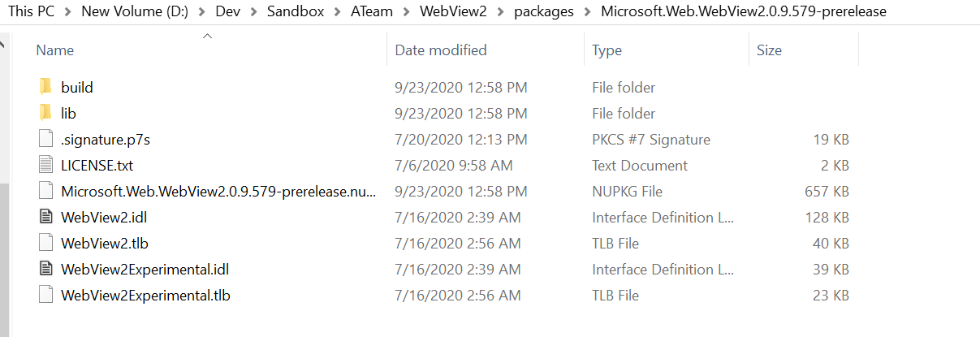Click the WebView2.tlb file icon
This screenshot has width=980, height=337.
(45, 243)
